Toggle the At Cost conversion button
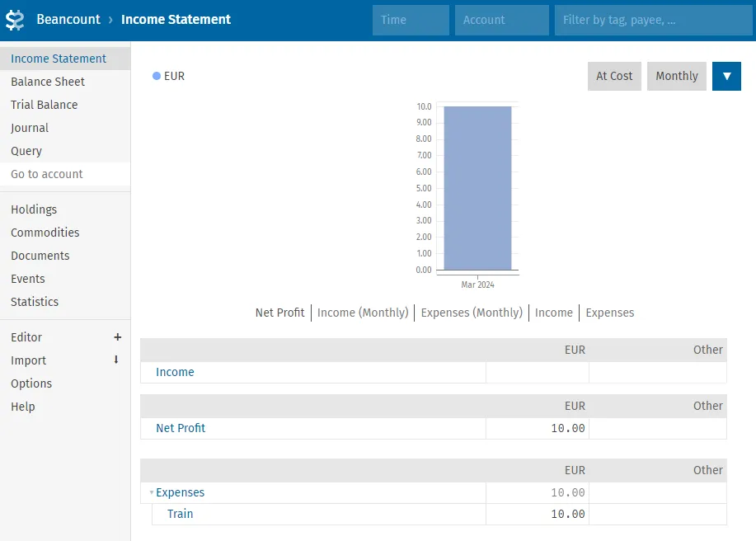 614,76
